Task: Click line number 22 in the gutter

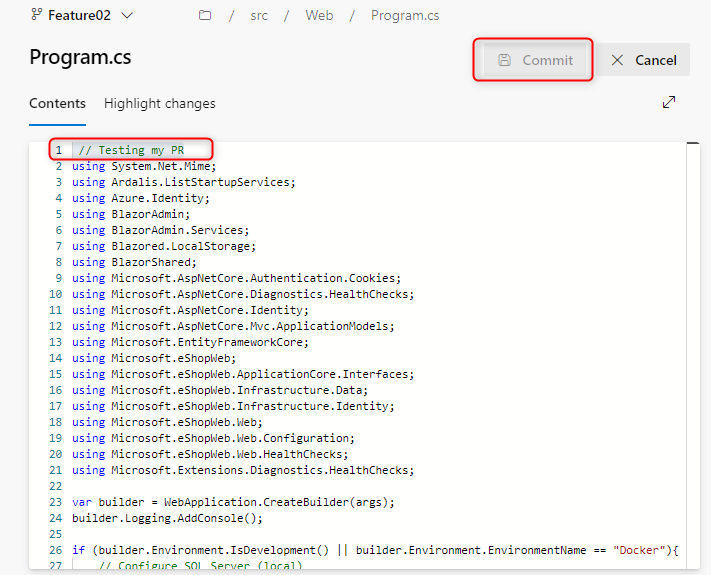Action: point(55,486)
